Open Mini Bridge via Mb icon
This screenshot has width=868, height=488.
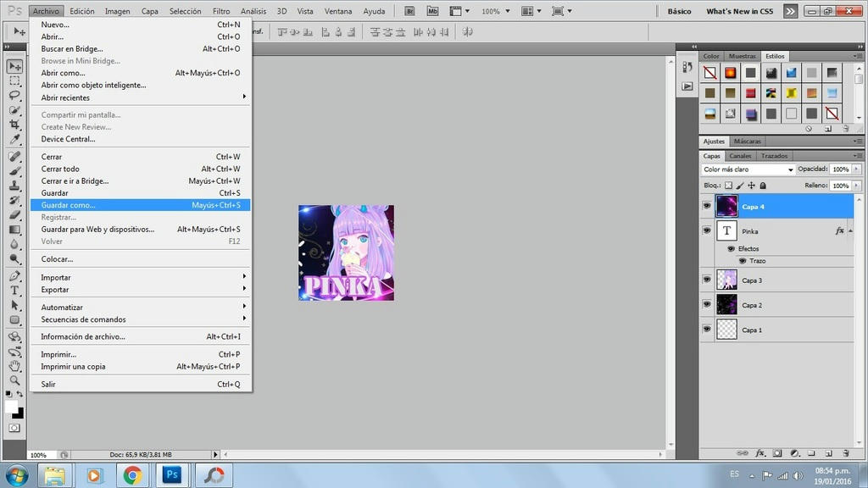click(432, 11)
